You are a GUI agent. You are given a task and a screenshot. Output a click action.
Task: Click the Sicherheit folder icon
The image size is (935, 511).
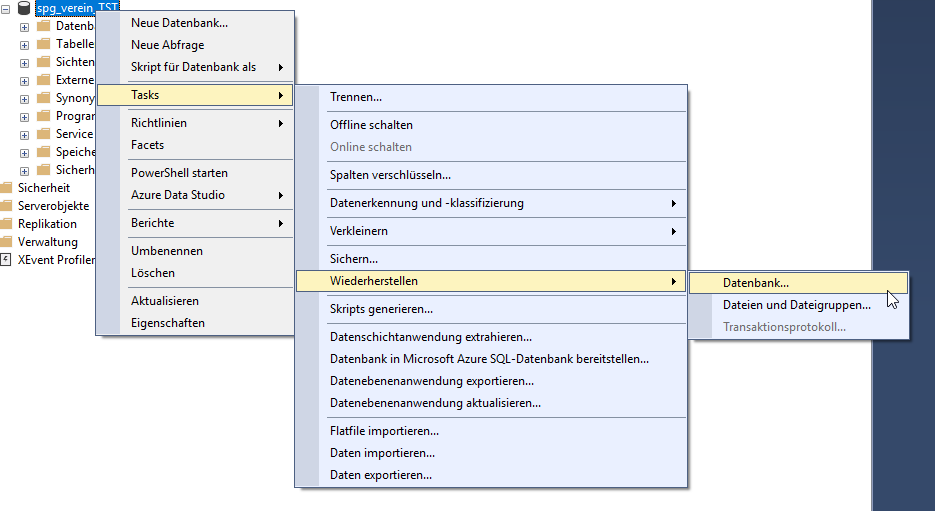(x=6, y=188)
